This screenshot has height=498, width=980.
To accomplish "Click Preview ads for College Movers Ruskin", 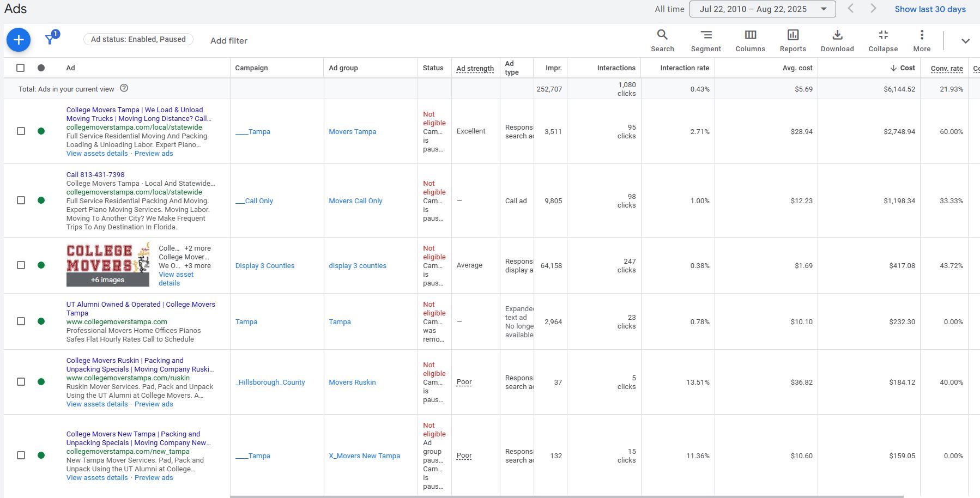I will [x=154, y=404].
